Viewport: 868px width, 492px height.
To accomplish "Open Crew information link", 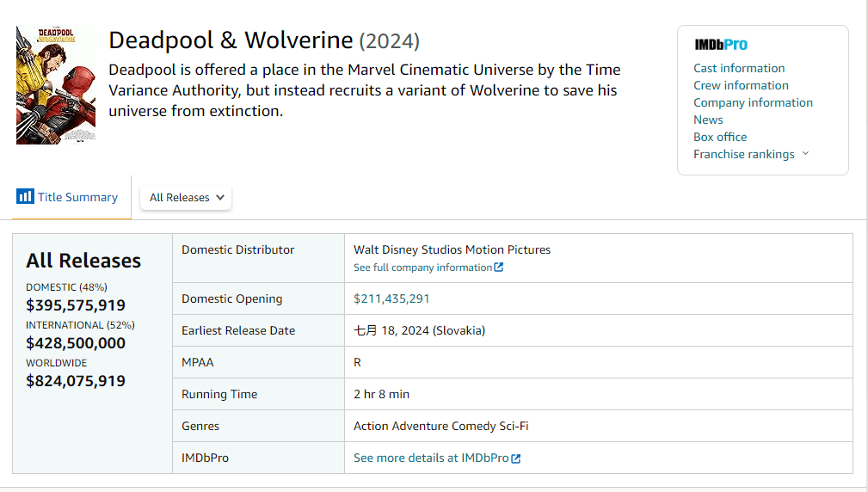I will pos(741,85).
